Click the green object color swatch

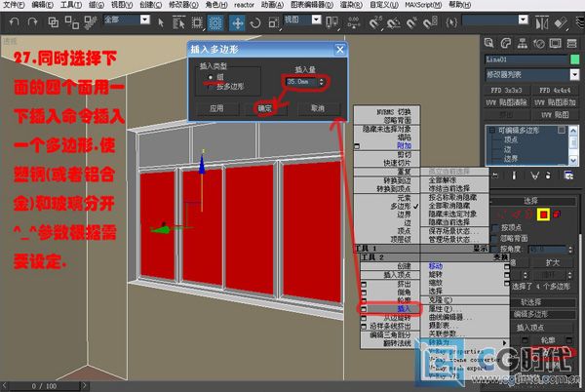point(575,59)
